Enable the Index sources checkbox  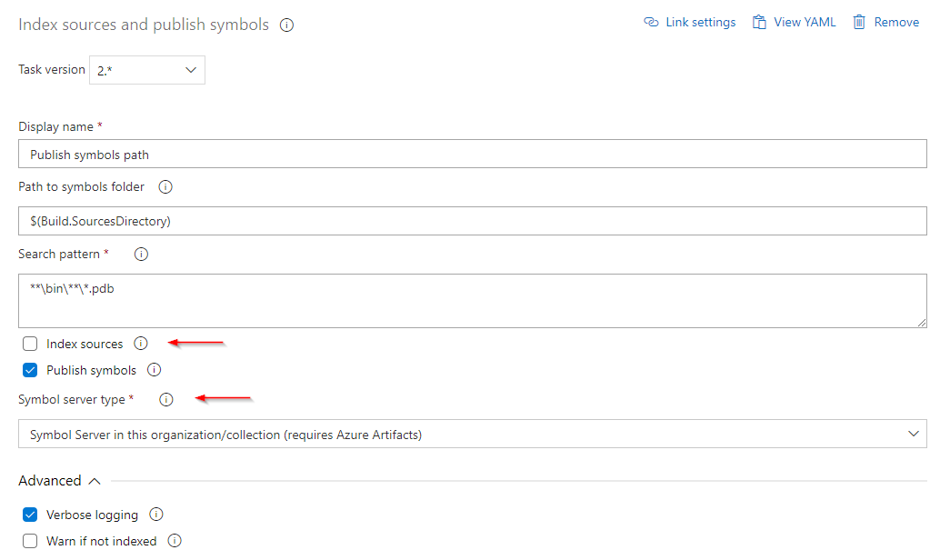tap(29, 344)
